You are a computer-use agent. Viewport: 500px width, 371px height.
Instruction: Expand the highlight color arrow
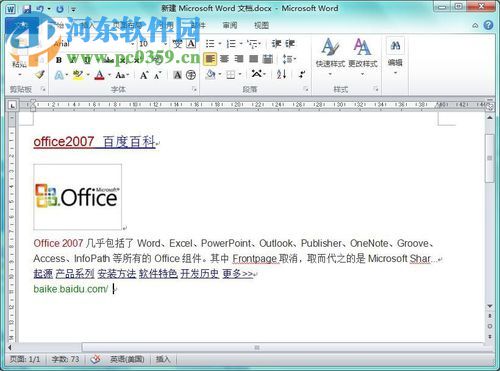click(x=88, y=75)
